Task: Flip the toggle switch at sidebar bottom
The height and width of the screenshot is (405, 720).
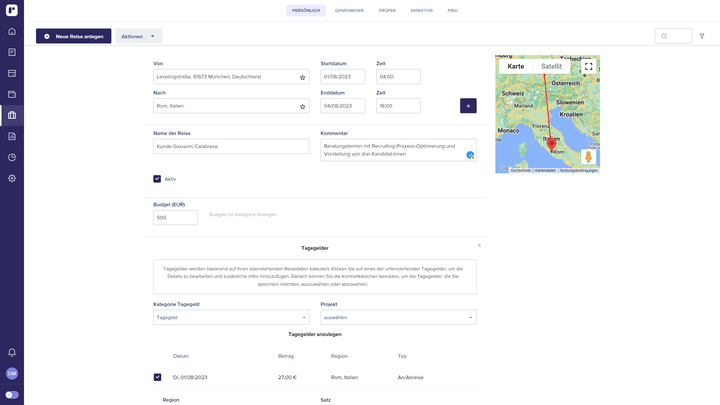Action: 12,395
